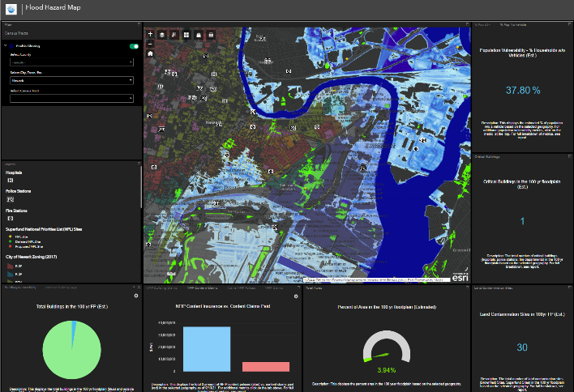
Task: Zoom in on the map
Action: 150,35
